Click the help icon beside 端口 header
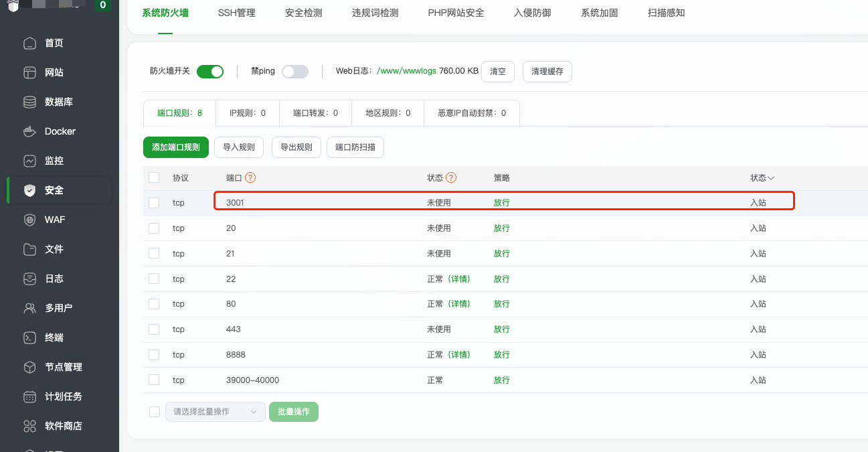 pyautogui.click(x=250, y=177)
